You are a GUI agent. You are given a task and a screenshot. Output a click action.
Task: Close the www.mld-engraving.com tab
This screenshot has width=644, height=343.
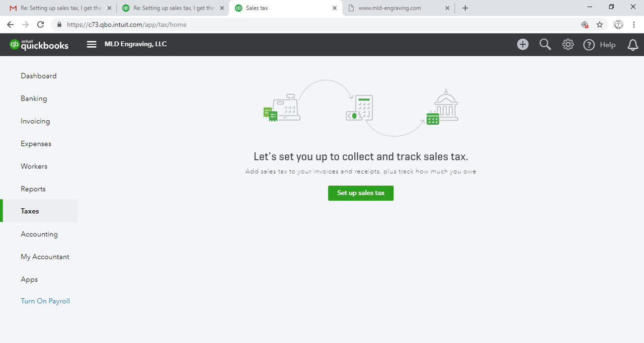(447, 8)
